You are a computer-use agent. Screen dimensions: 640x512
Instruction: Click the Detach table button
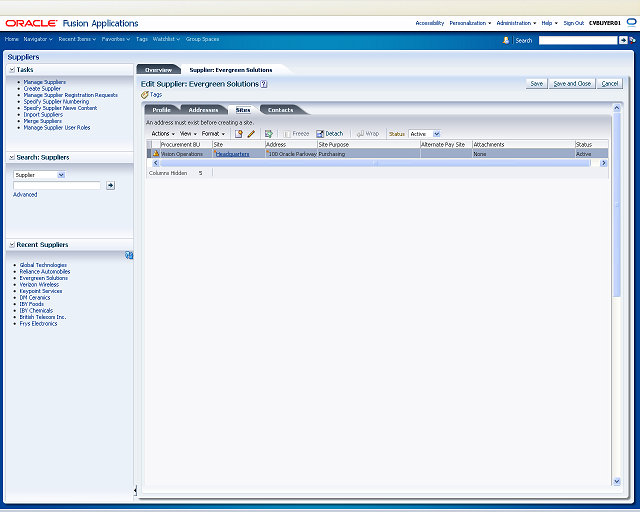(330, 134)
